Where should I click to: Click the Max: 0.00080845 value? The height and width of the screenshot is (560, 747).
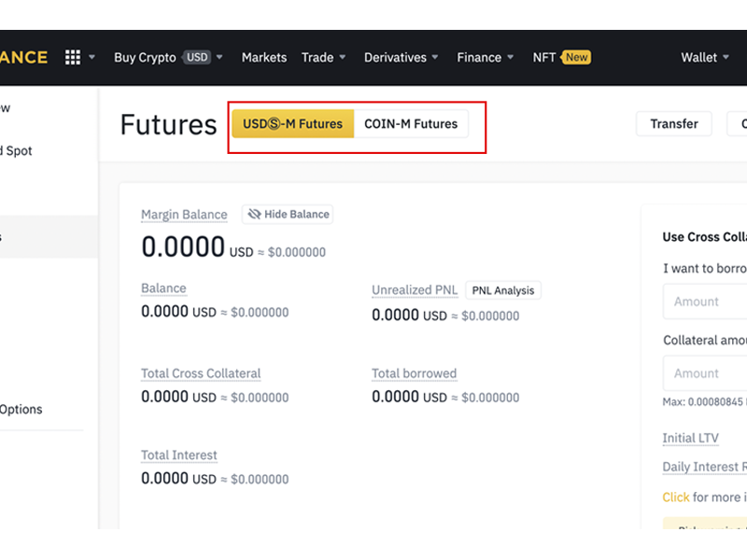[x=705, y=402]
